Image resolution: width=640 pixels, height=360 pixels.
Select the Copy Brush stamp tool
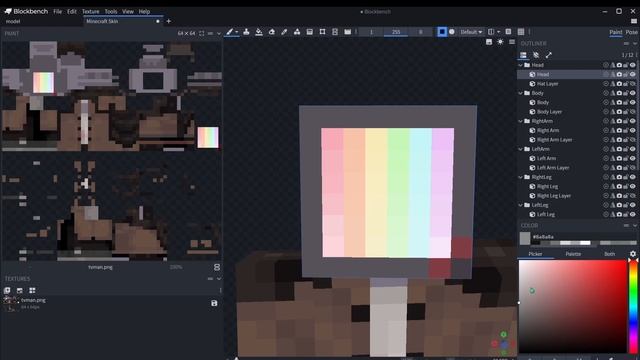[x=246, y=32]
